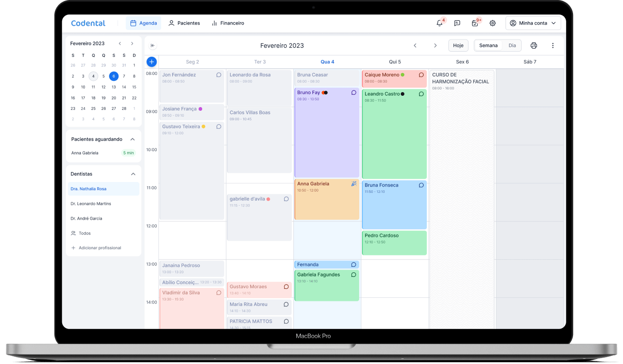Open Abílio Conceição appointment at 13:20
This screenshot has height=364, width=623.
point(192,282)
